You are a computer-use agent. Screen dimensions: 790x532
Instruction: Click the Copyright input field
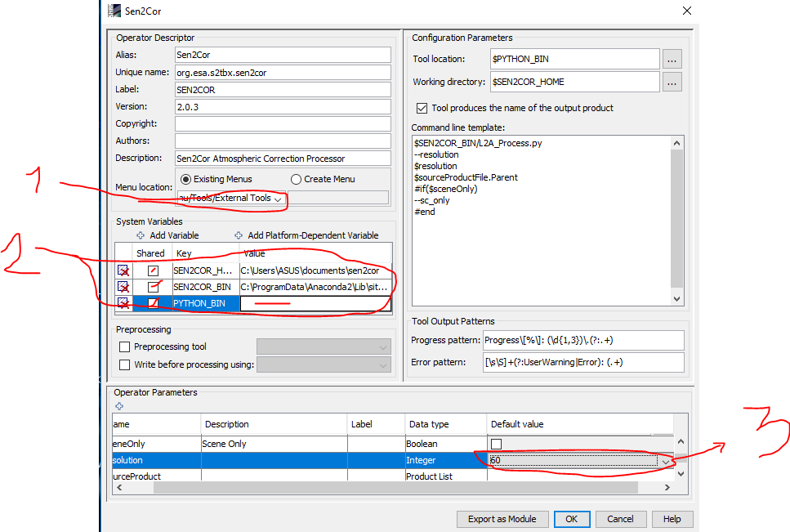click(x=283, y=124)
